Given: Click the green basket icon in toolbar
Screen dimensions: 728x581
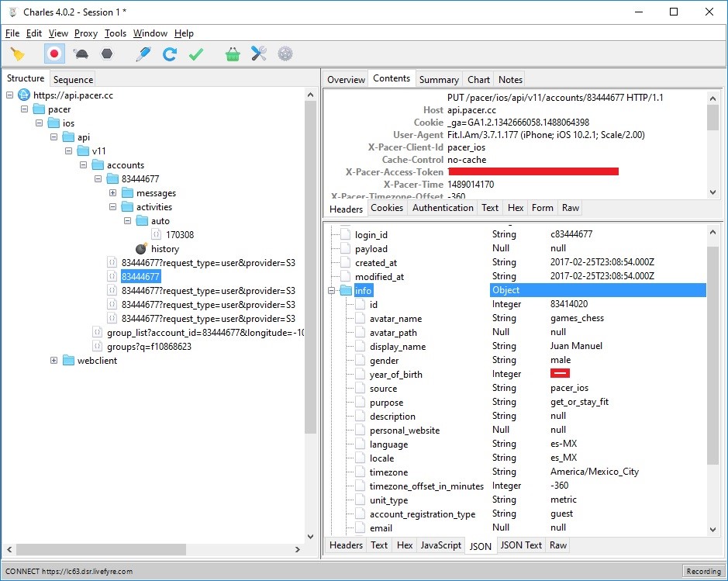Looking at the screenshot, I should pyautogui.click(x=233, y=54).
